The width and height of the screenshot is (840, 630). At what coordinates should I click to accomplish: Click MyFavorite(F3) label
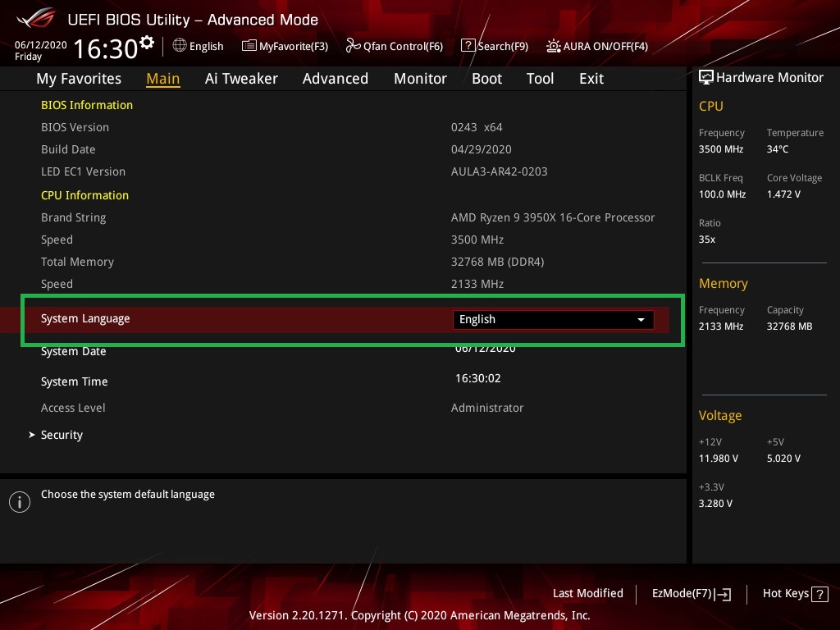[294, 47]
